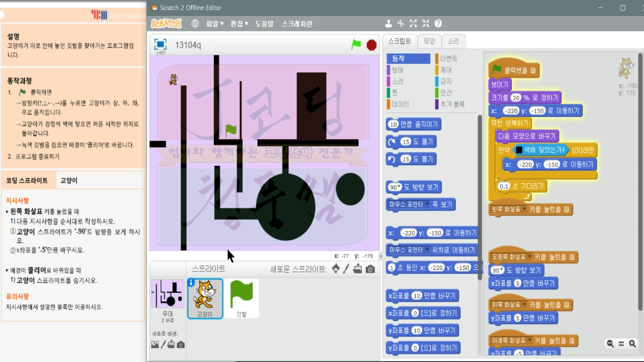This screenshot has height=362, width=644.
Task: Select the stamp duplicate tool in the toolbar
Action: point(388,23)
